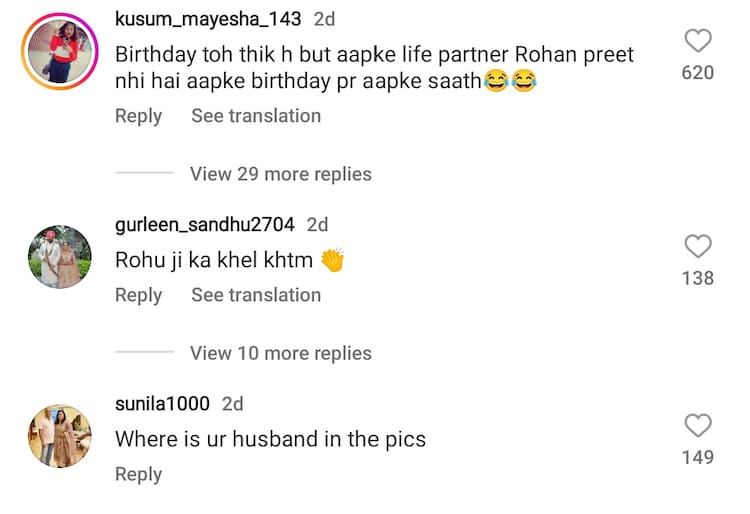Expand View 29 more replies

pyautogui.click(x=280, y=174)
